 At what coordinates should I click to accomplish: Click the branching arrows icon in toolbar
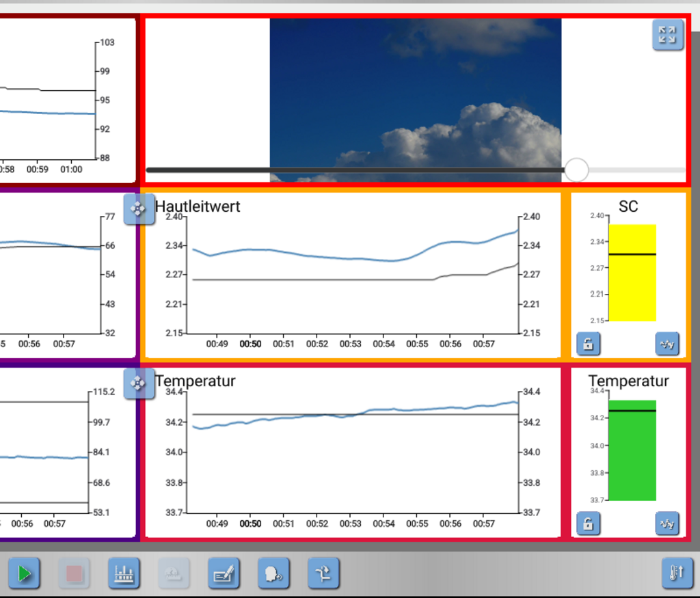point(324,573)
